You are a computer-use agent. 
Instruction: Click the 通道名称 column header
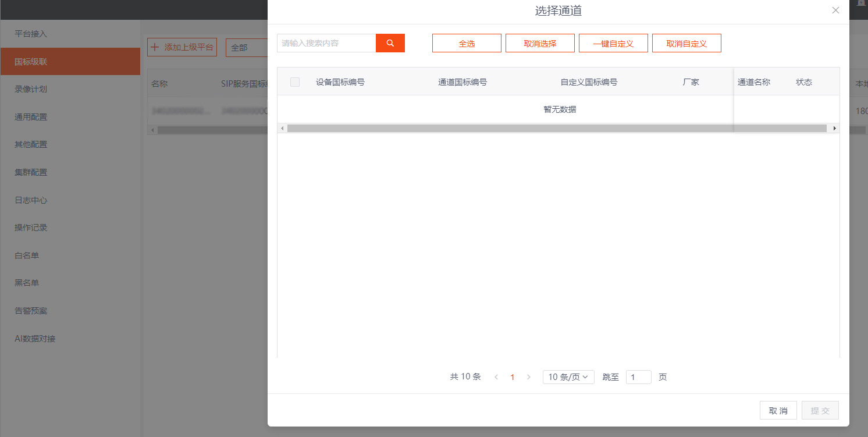tap(754, 82)
